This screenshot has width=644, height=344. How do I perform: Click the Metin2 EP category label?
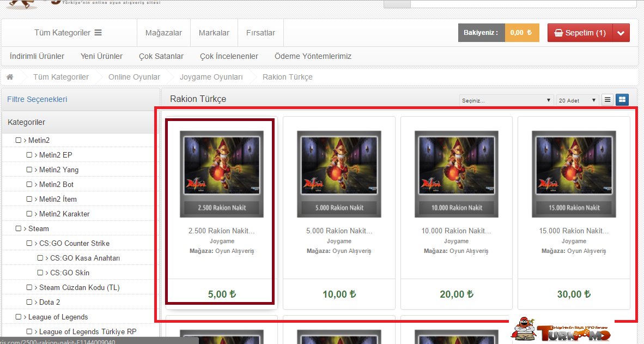point(56,155)
